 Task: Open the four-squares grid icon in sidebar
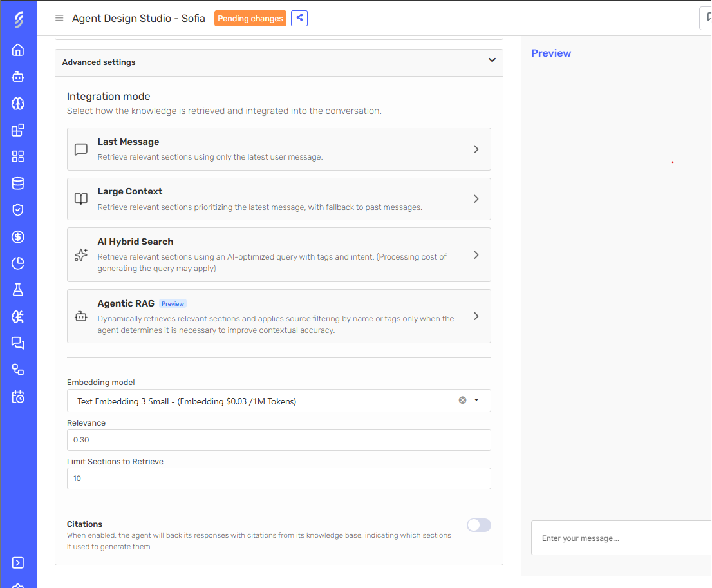[18, 156]
